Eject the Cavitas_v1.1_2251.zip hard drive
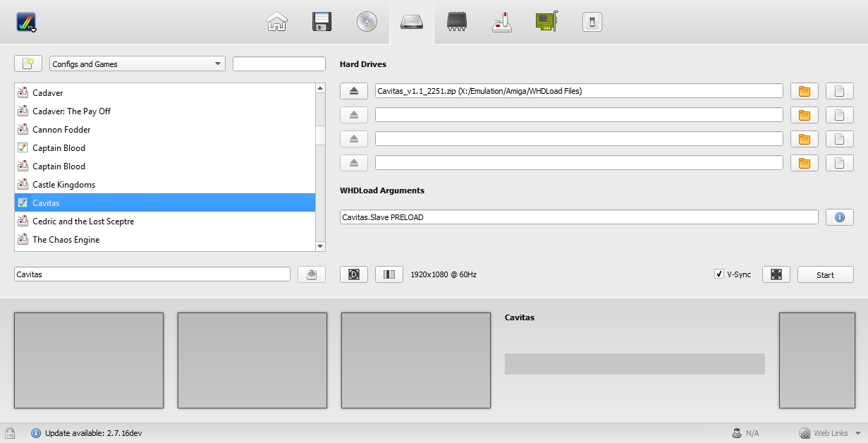This screenshot has width=868, height=443. (354, 91)
